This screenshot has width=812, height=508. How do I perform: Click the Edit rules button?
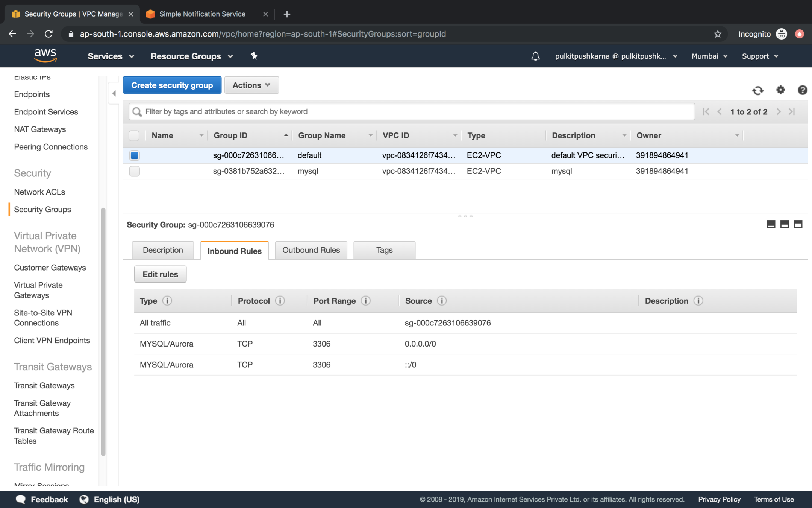160,274
